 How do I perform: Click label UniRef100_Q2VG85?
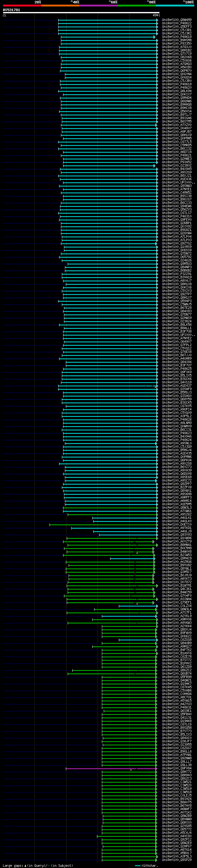coord(177,826)
